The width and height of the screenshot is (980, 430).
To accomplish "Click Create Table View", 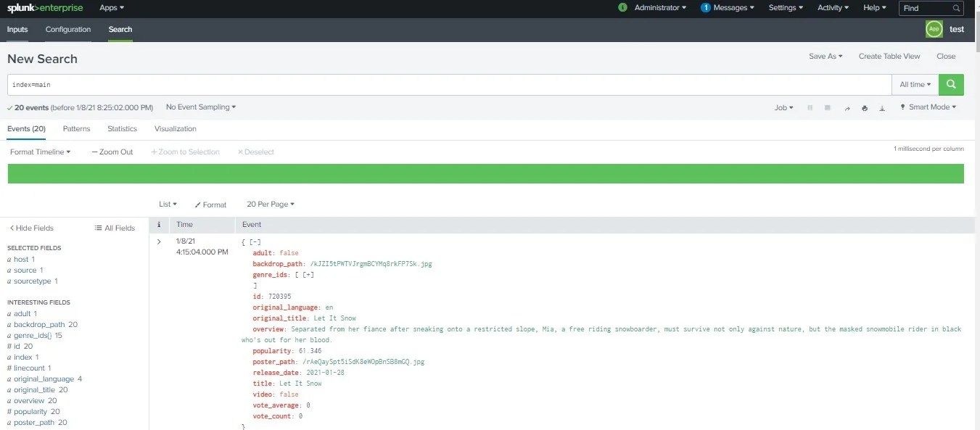I will (889, 56).
